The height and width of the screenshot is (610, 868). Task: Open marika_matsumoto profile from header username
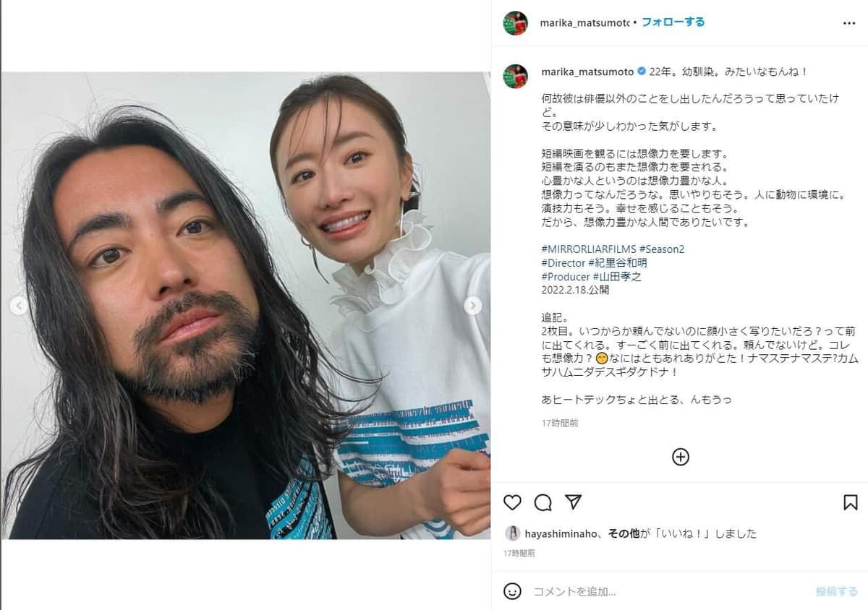584,22
